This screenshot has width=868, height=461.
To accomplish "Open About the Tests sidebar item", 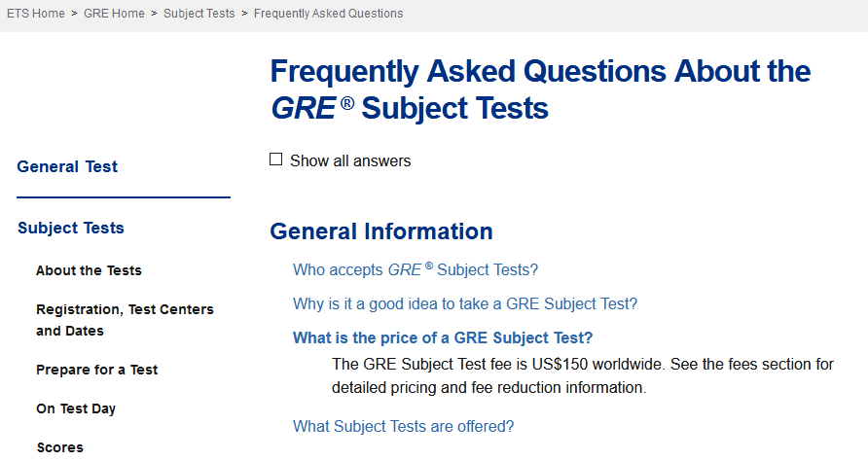I will [89, 270].
